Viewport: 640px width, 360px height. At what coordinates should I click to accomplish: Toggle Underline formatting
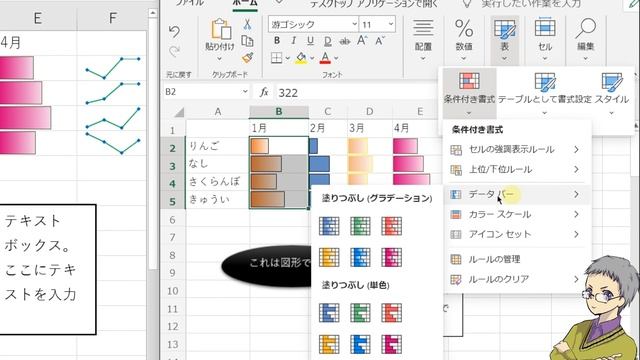(x=310, y=40)
